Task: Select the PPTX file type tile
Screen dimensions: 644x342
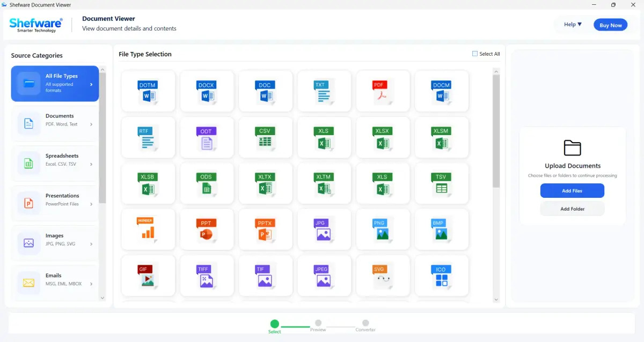Action: point(266,229)
